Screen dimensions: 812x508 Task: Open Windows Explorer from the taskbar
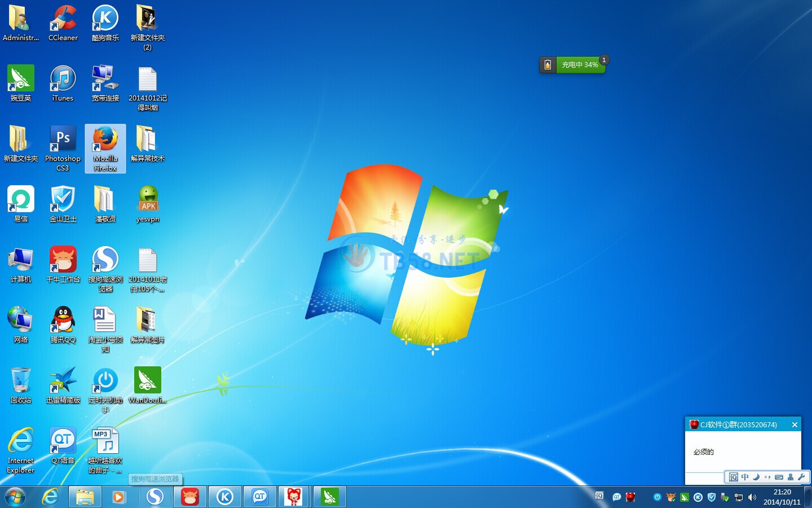(85, 497)
